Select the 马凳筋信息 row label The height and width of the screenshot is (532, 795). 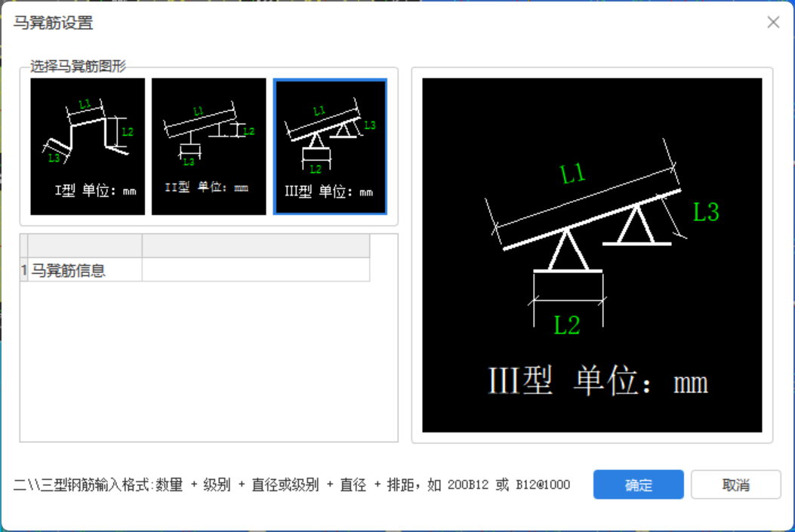(x=85, y=269)
